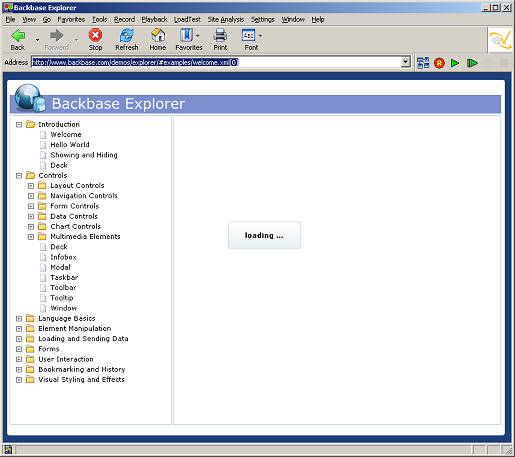Viewport: 515px width, 457px height.
Task: Select Deck under Controls
Action: [59, 247]
